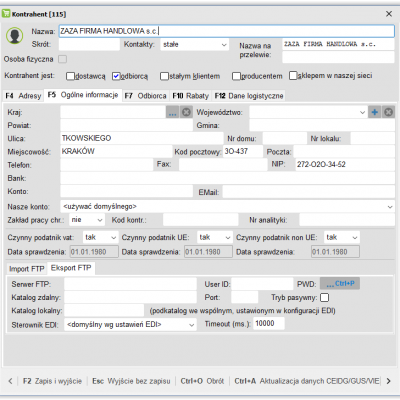Image resolution: width=400 pixels, height=400 pixels.
Task: Add new Województwo with plus icon
Action: [375, 112]
